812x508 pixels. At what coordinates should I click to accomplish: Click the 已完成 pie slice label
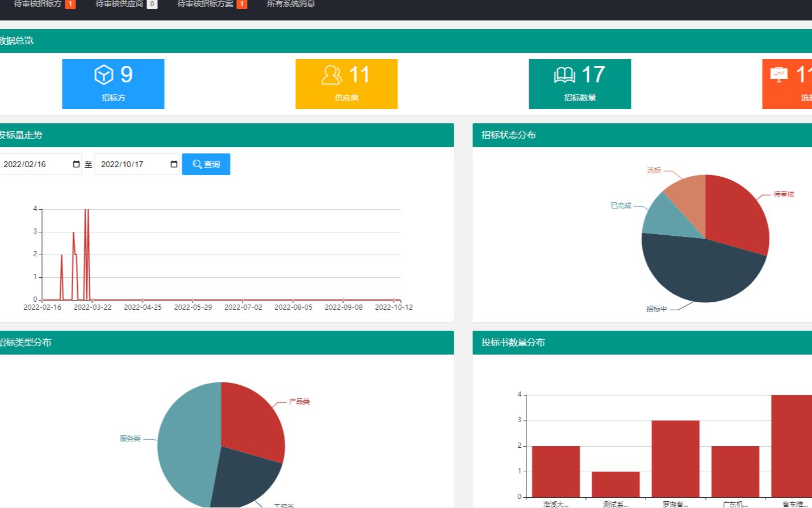click(621, 206)
